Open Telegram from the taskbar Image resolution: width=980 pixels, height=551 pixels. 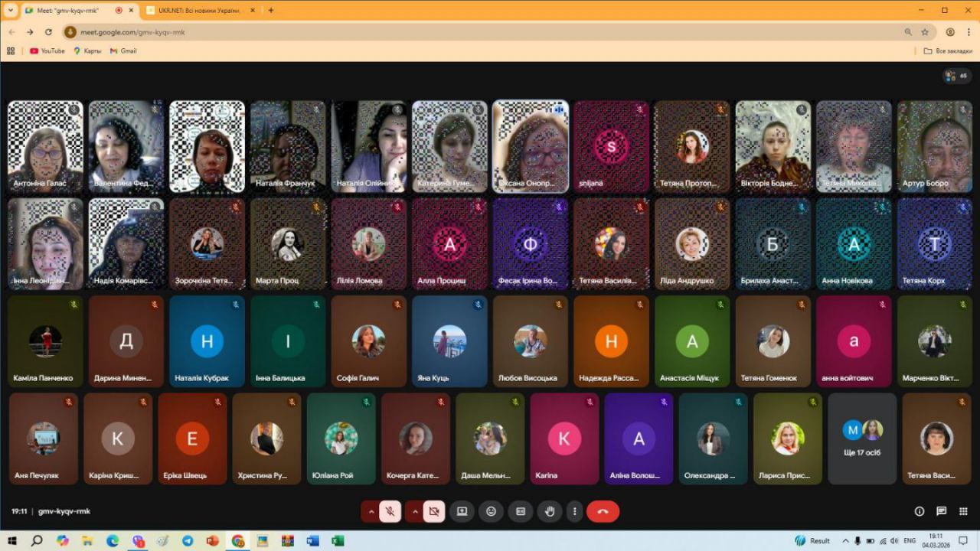(188, 541)
